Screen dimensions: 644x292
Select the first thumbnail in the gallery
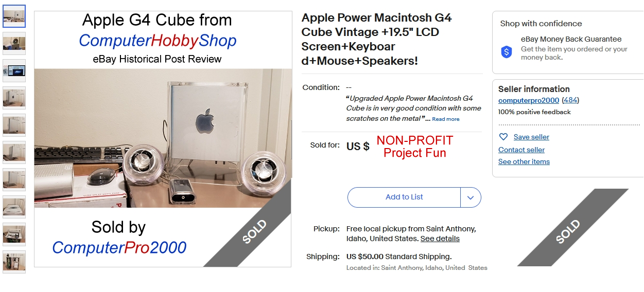[14, 16]
